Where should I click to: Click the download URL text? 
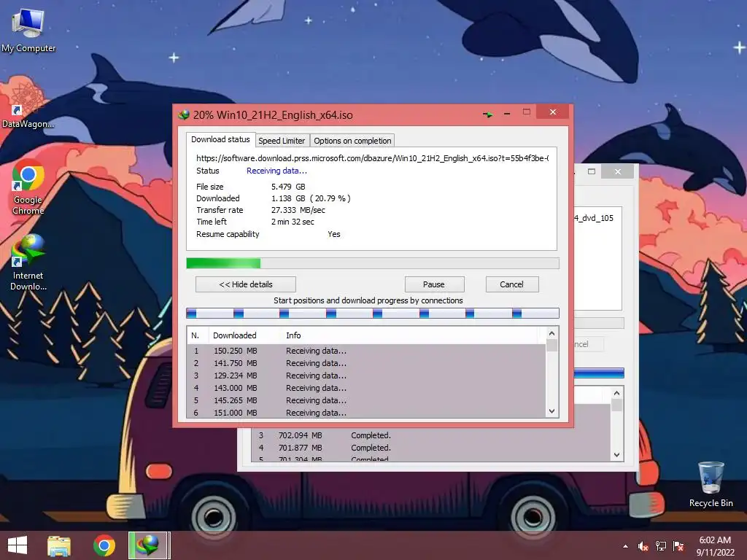click(x=373, y=158)
